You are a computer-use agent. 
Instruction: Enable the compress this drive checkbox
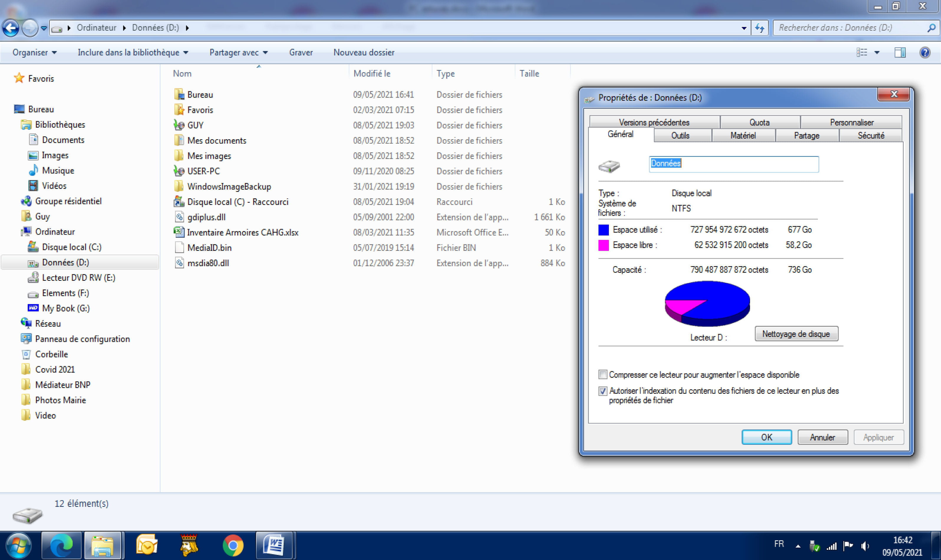point(603,375)
